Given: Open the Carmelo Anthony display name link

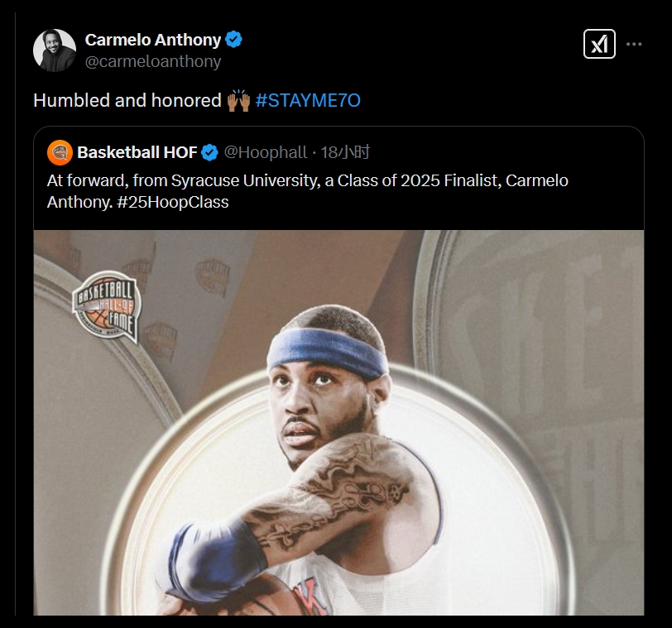Looking at the screenshot, I should (x=153, y=40).
